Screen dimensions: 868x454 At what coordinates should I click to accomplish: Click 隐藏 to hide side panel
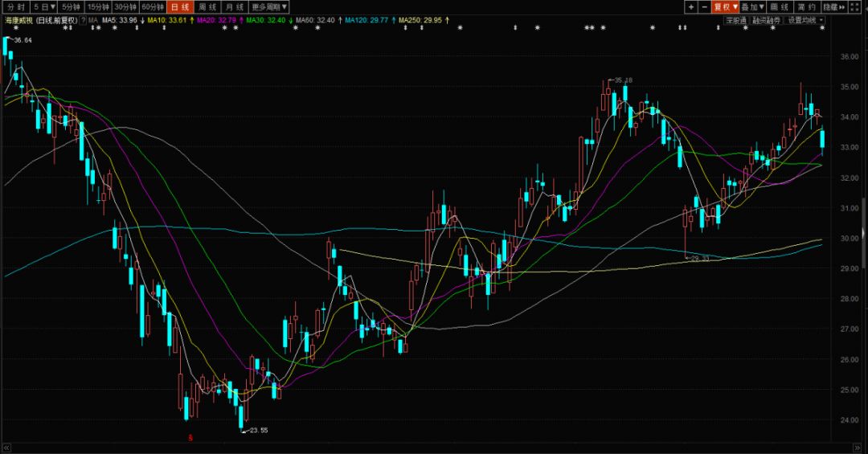tap(834, 7)
